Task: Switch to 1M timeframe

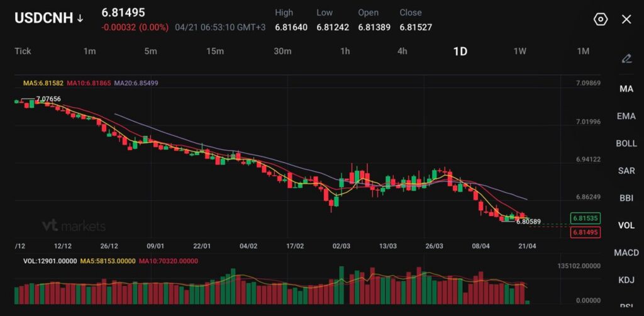Action: (x=583, y=51)
